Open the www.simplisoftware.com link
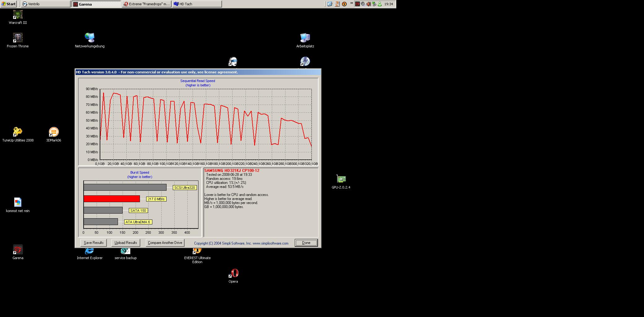The width and height of the screenshot is (644, 317). [x=271, y=243]
